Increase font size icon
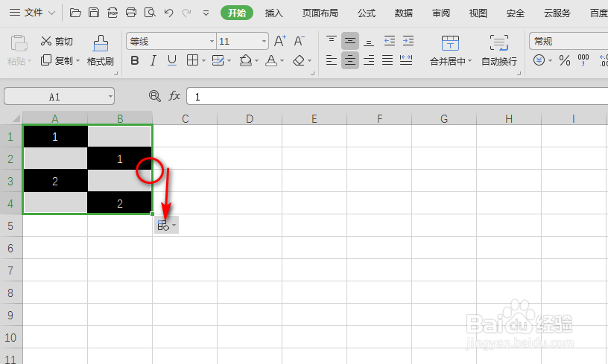This screenshot has height=364, width=608. pyautogui.click(x=280, y=41)
